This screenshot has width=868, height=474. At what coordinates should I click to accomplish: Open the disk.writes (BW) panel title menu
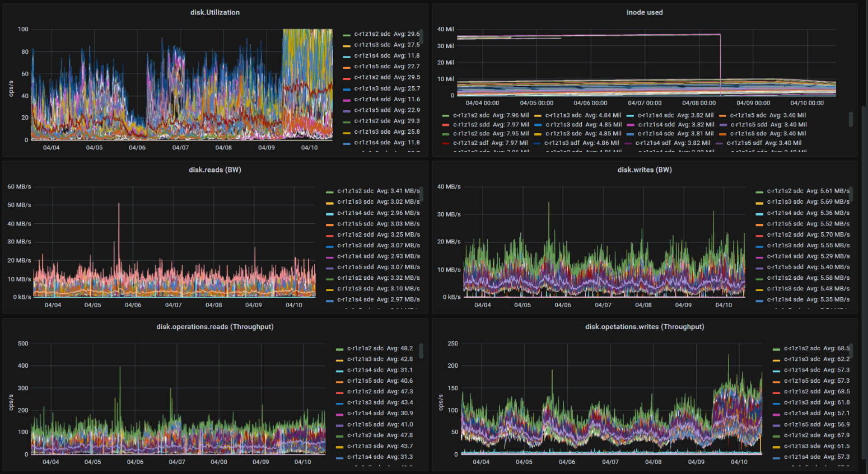(644, 170)
